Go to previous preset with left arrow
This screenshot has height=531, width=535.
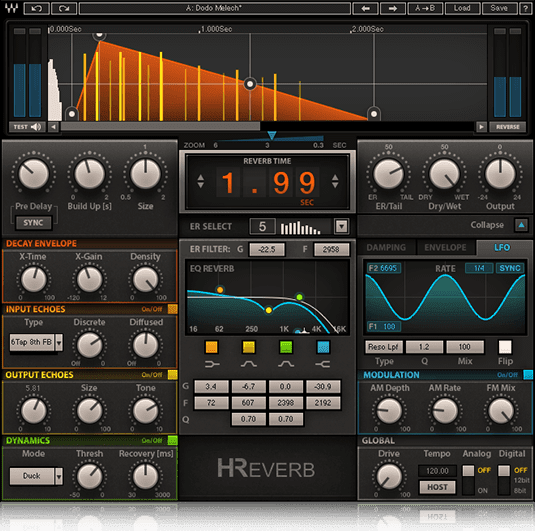pyautogui.click(x=365, y=8)
